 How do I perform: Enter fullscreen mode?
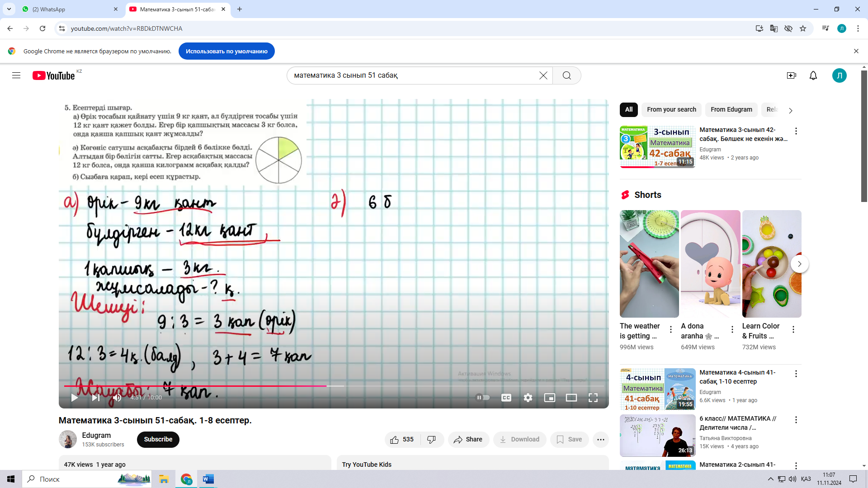pyautogui.click(x=593, y=398)
